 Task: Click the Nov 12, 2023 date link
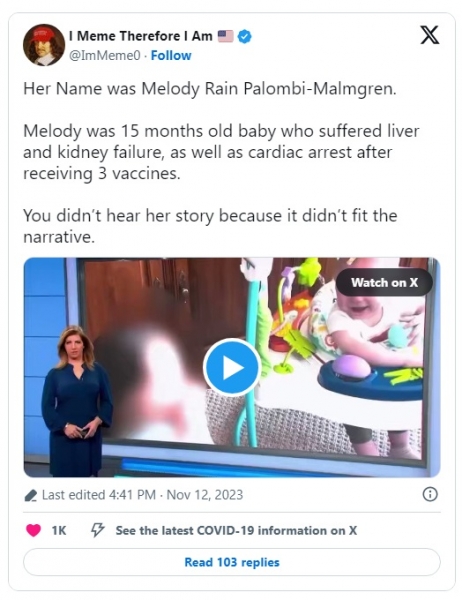click(205, 495)
